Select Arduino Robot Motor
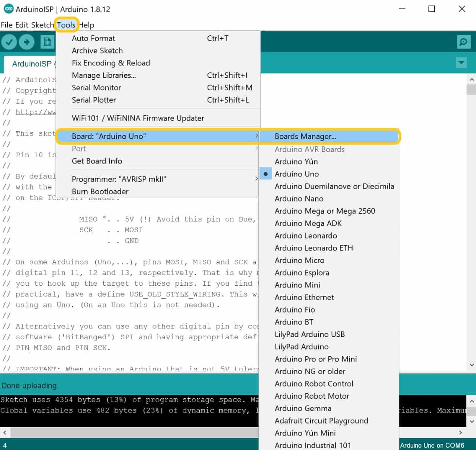This screenshot has height=450, width=476. [329, 396]
